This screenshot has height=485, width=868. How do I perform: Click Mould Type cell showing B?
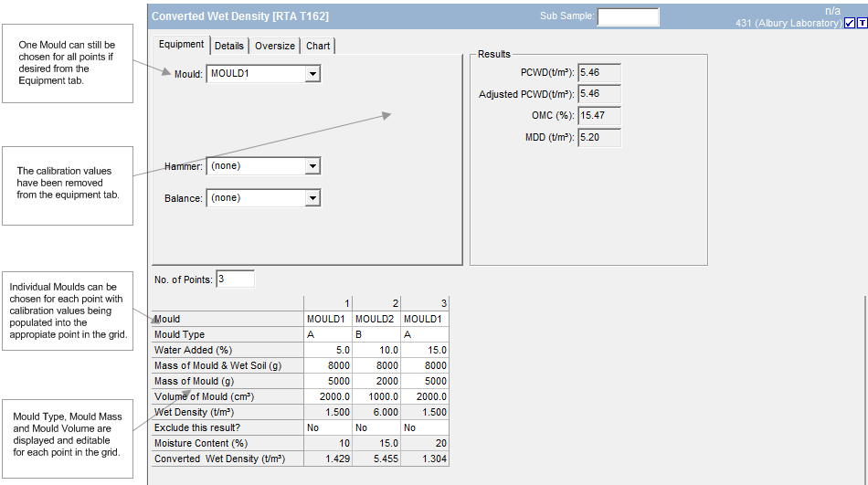pos(376,335)
